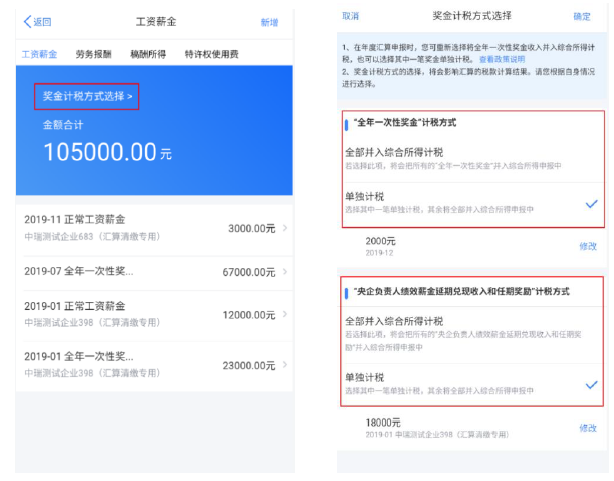Switch to the 劳务报酬 tab
Viewport: 614px width, 481px height.
(94, 54)
